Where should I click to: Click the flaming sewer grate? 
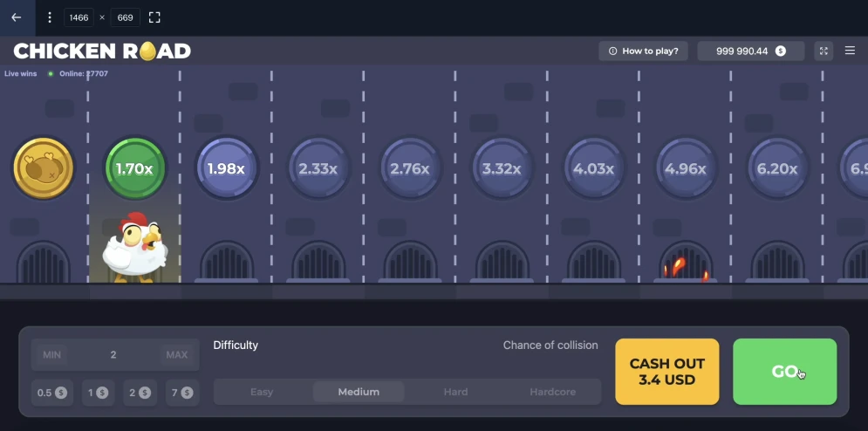point(686,262)
